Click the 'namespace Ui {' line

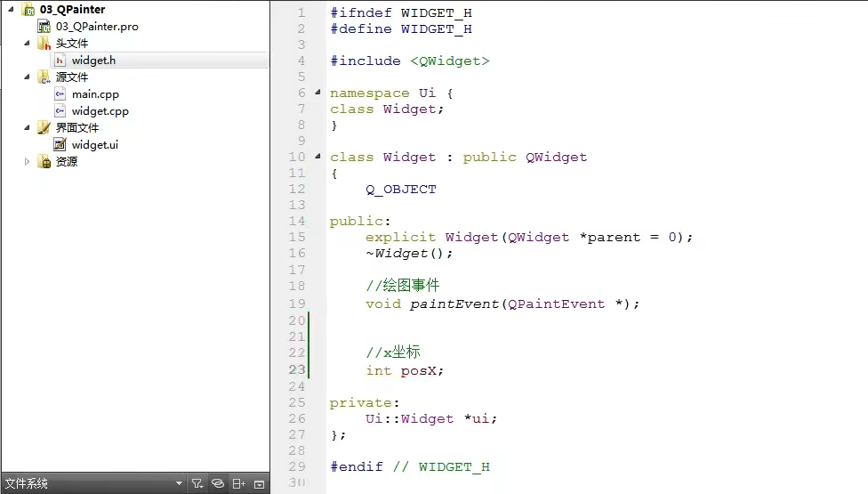(x=391, y=93)
